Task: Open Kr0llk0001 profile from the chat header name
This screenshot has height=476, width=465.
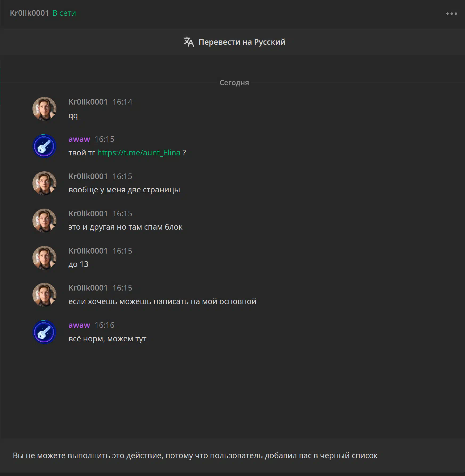Action: coord(29,13)
